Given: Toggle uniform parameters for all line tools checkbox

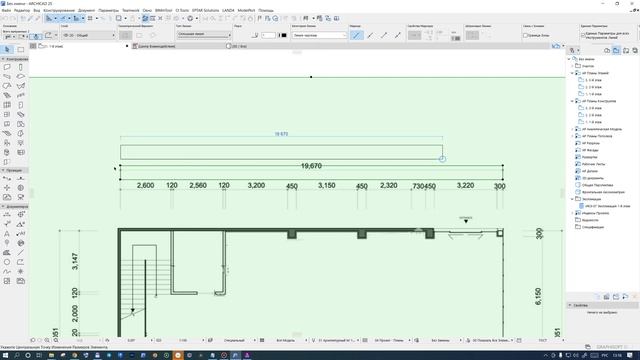Looking at the screenshot, I should (x=583, y=36).
